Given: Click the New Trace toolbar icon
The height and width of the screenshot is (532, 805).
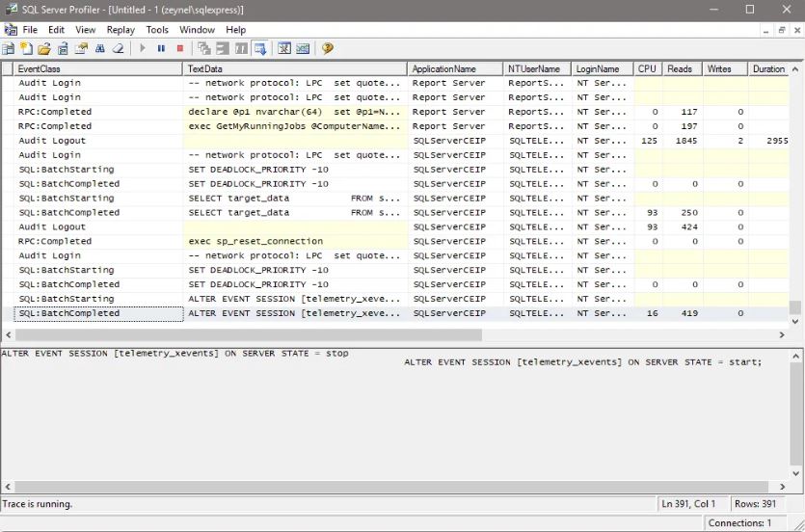Looking at the screenshot, I should click(x=9, y=49).
